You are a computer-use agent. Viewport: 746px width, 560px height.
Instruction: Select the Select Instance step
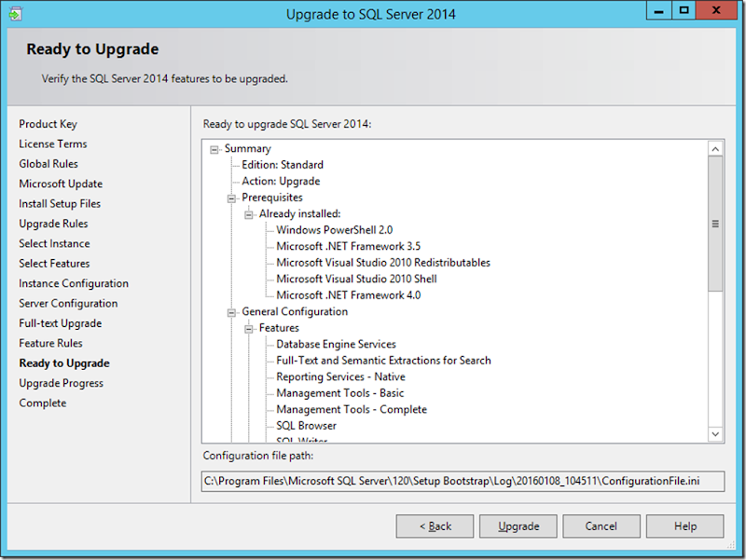(x=54, y=244)
